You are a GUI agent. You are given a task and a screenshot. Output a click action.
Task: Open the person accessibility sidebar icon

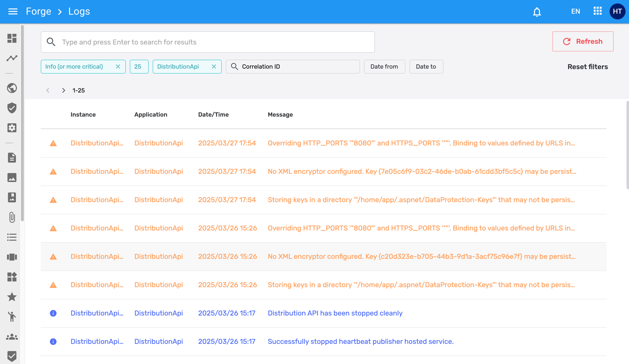[x=12, y=317]
